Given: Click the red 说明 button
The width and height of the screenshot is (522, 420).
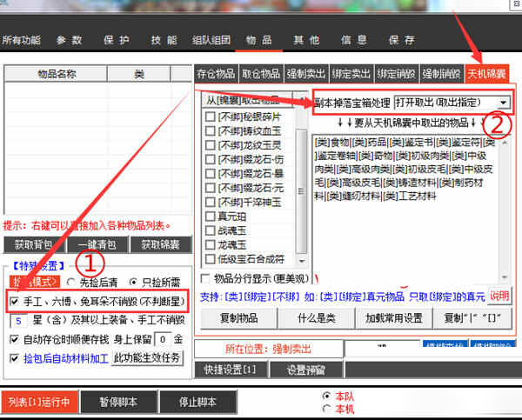Looking at the screenshot, I should (x=499, y=296).
